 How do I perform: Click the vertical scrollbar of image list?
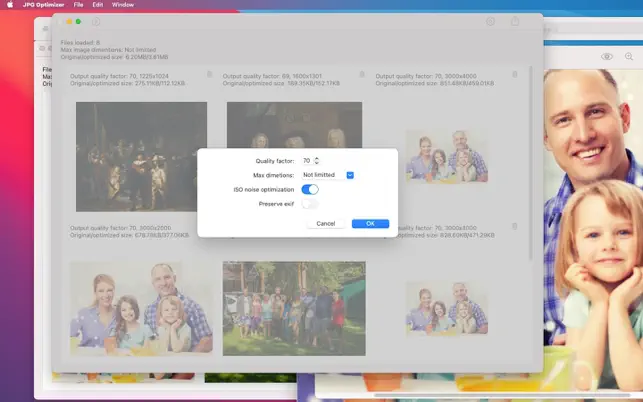click(531, 163)
